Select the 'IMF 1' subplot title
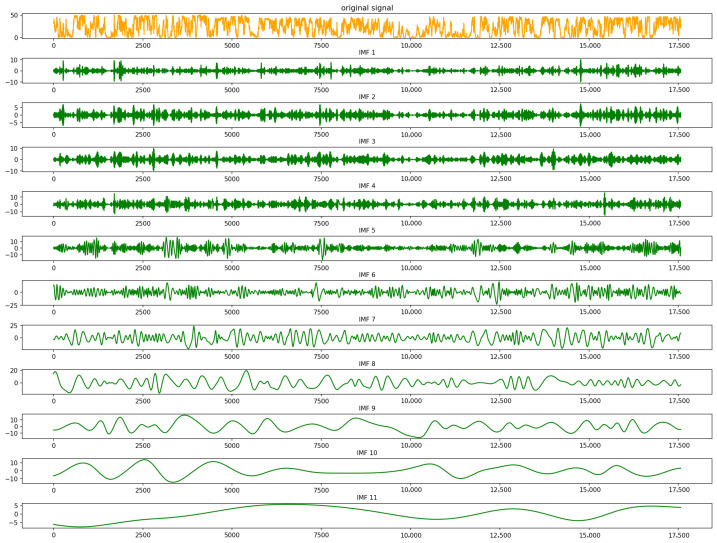The width and height of the screenshot is (717, 543). [x=367, y=53]
